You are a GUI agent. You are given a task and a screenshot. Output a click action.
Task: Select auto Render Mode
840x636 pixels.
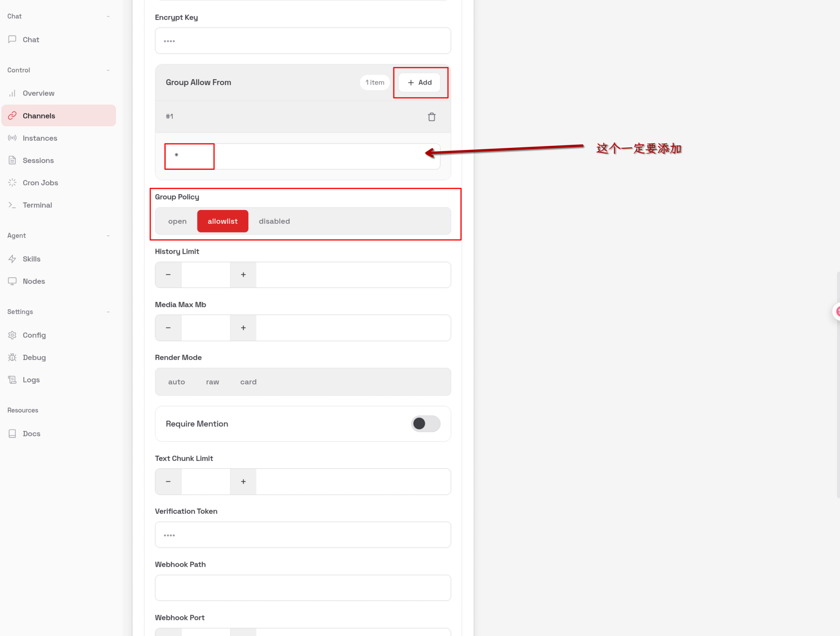tap(177, 382)
